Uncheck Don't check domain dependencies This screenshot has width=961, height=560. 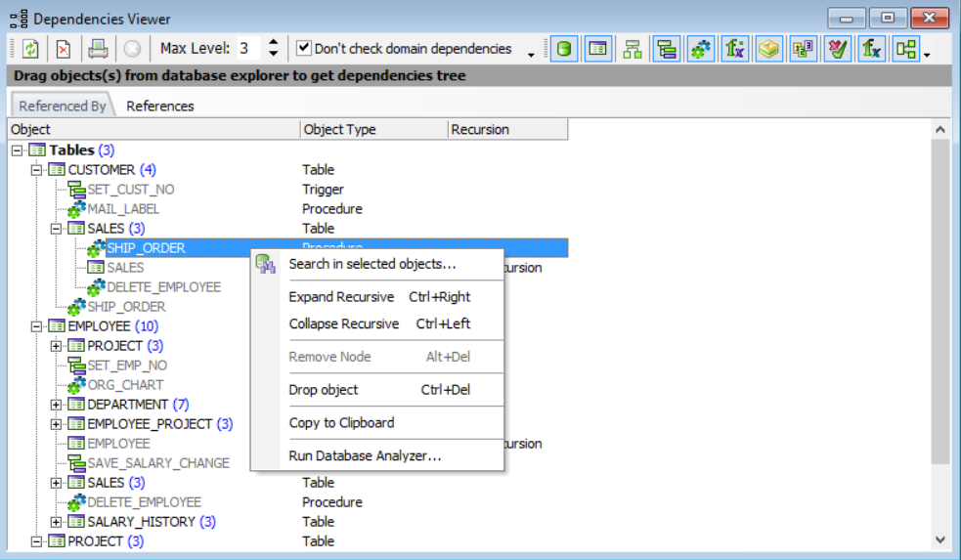tap(304, 48)
